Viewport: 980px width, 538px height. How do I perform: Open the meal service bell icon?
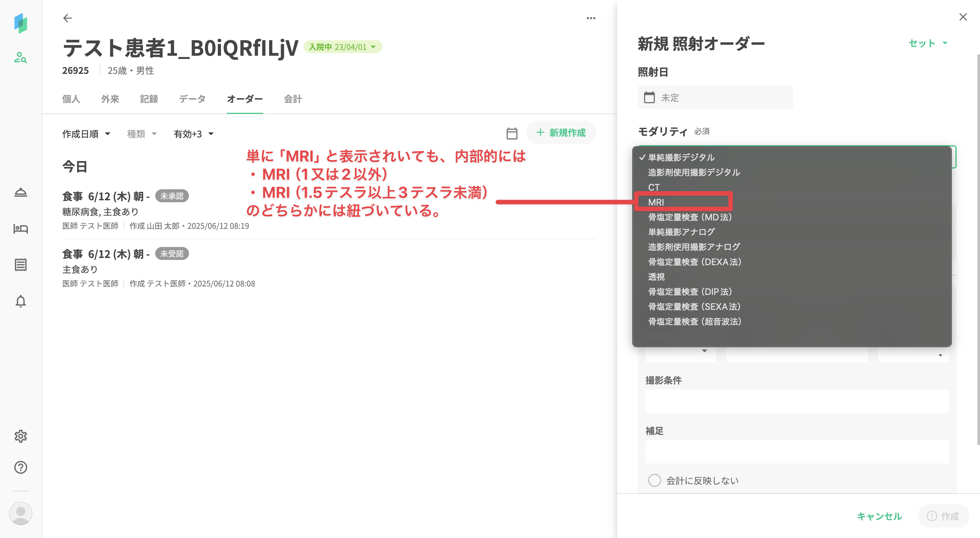click(x=20, y=193)
